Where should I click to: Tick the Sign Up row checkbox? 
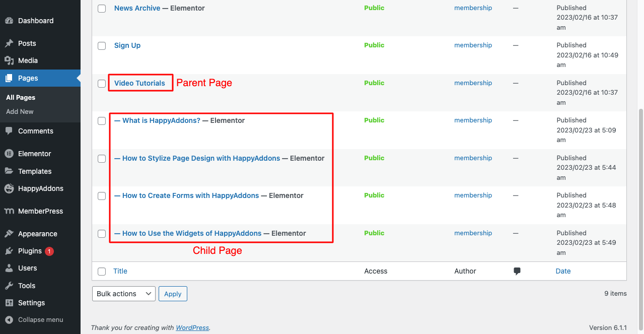click(x=102, y=46)
